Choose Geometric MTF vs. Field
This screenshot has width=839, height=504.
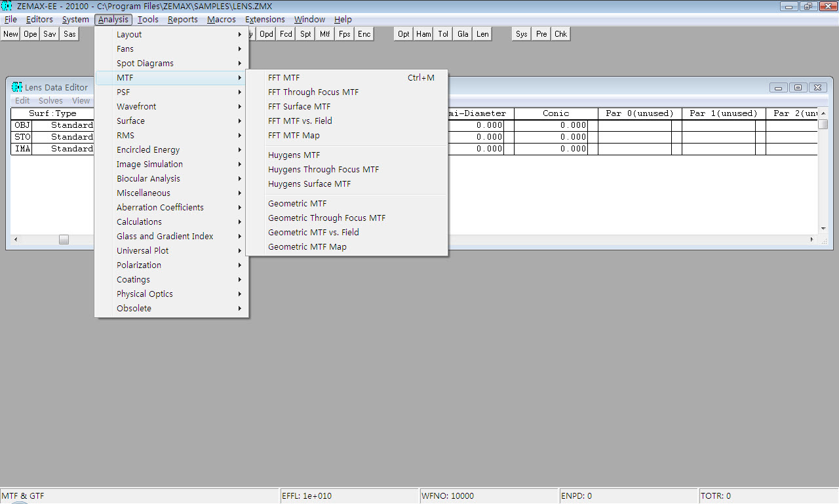pyautogui.click(x=347, y=232)
